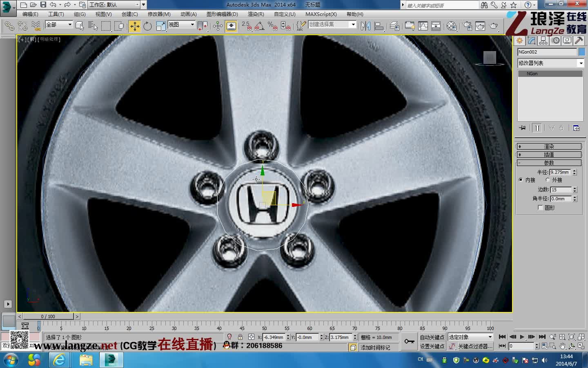Viewport: 588px width, 368px height.
Task: Activate the Select and Scale tool
Action: pos(161,26)
